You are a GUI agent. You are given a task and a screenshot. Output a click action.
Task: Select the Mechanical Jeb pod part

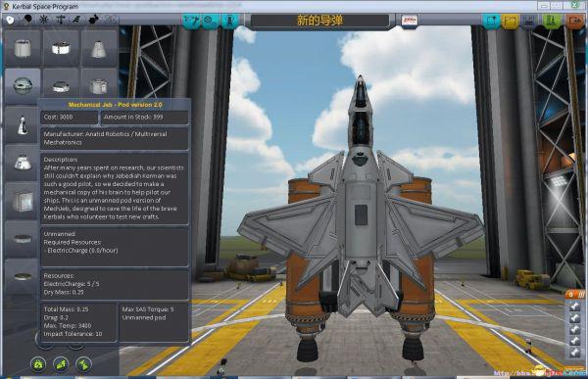coord(23,86)
